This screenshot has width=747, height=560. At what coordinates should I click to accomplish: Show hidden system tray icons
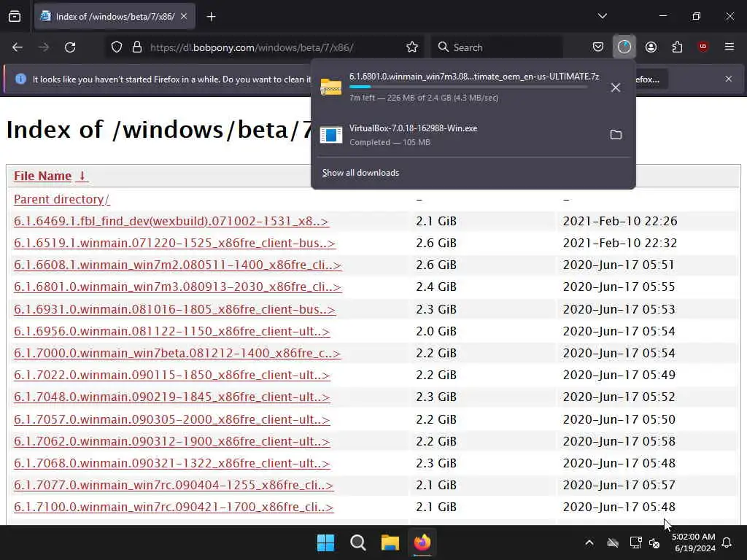[589, 542]
